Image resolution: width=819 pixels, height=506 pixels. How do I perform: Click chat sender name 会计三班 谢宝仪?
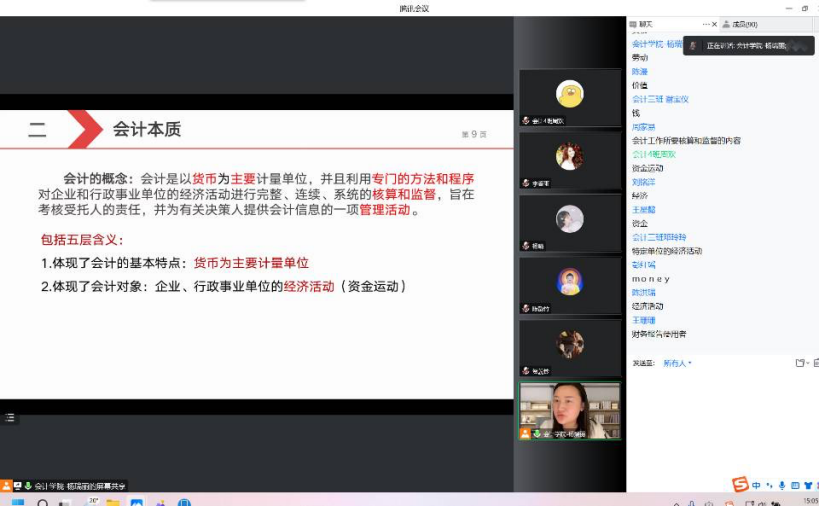click(659, 99)
